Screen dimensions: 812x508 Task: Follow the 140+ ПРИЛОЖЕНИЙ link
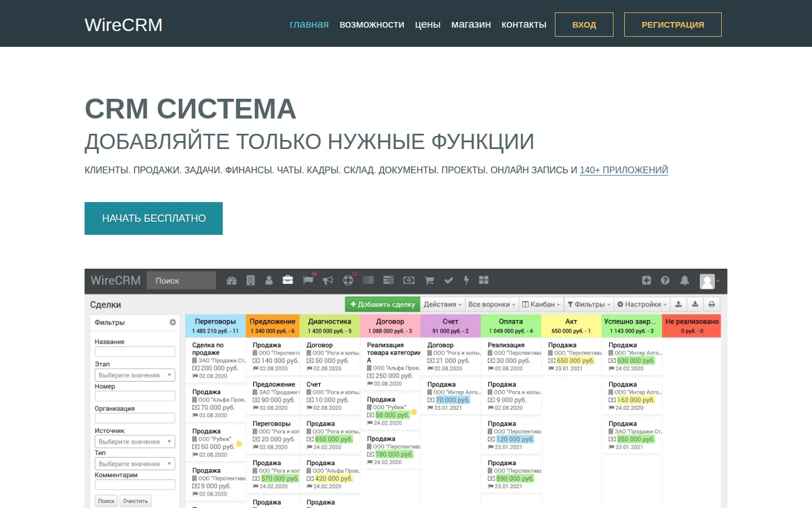coord(624,170)
